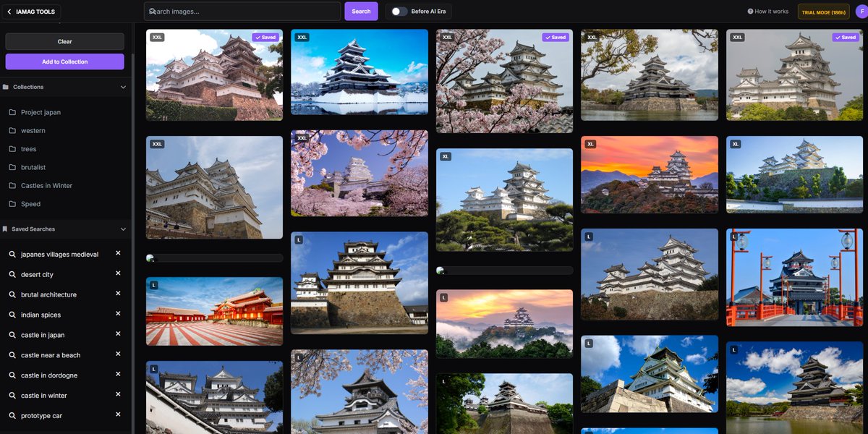Remove the 'castle in japan' saved search
868x434 pixels.
[x=118, y=334]
